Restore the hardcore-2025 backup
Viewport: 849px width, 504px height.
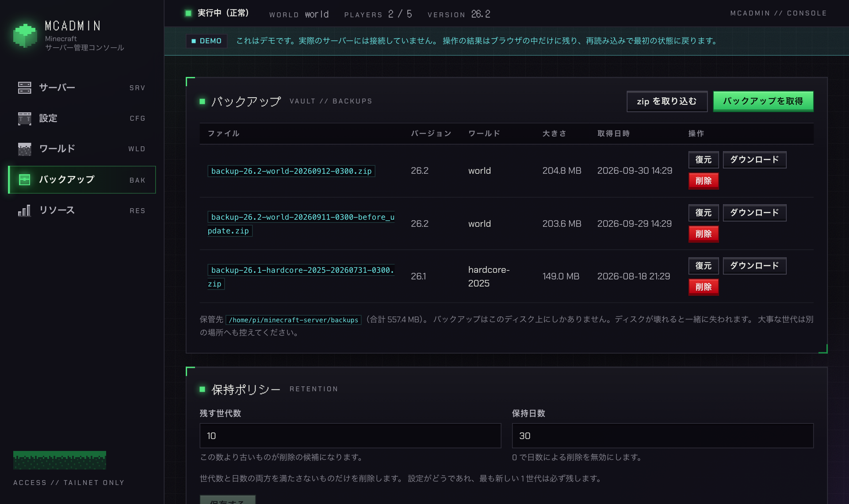point(704,266)
